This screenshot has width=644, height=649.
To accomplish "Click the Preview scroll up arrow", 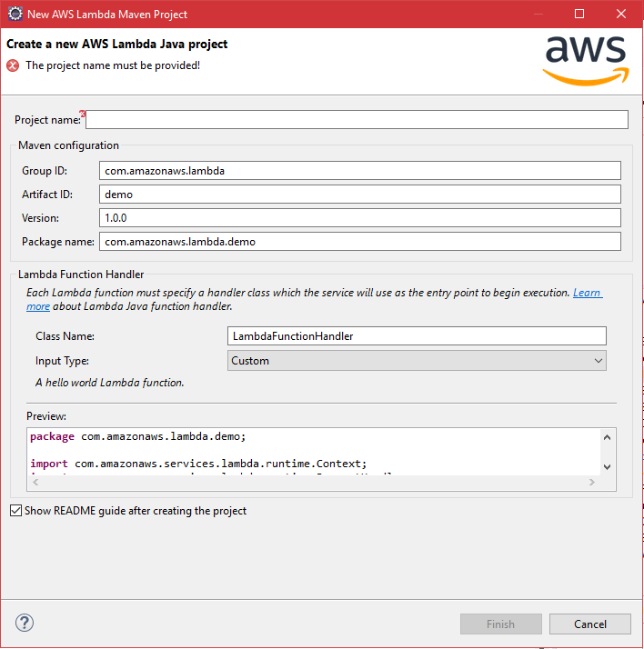I will [x=607, y=437].
